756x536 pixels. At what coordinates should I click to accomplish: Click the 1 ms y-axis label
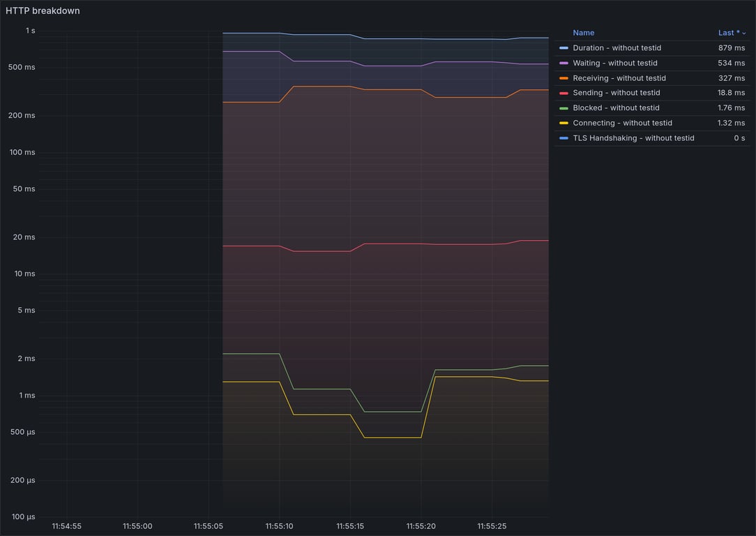click(27, 395)
